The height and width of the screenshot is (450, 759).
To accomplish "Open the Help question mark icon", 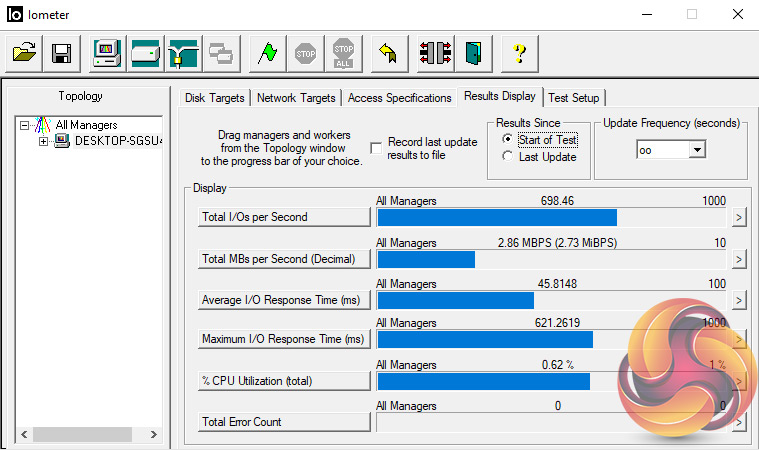I will tap(520, 53).
